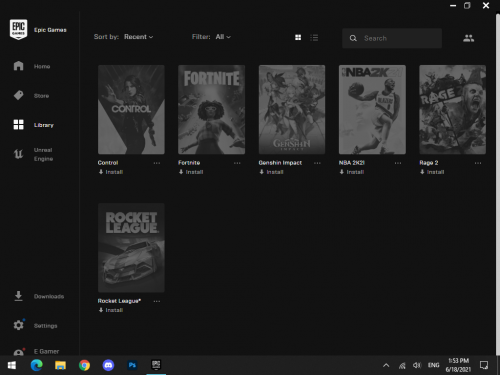This screenshot has width=500, height=375.
Task: Click the search magnifier icon
Action: pyautogui.click(x=353, y=38)
